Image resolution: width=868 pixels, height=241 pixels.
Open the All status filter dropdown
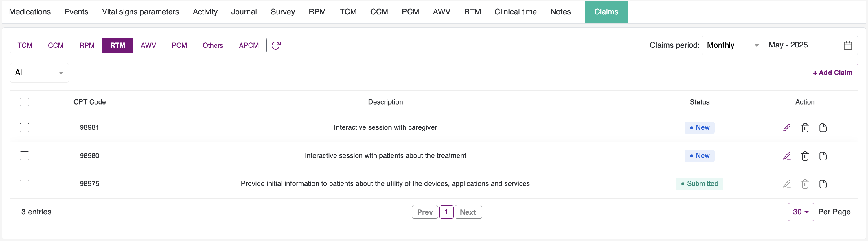click(39, 73)
